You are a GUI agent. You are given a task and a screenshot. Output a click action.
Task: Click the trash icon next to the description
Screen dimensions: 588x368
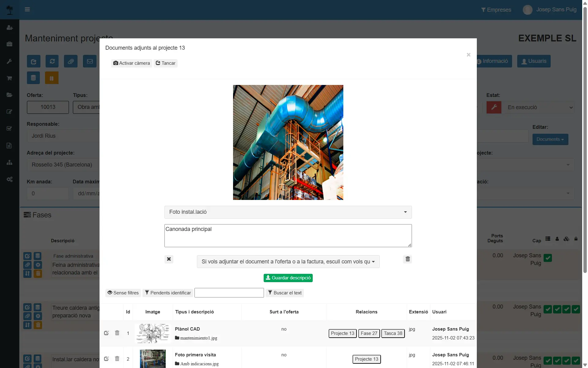coord(407,259)
